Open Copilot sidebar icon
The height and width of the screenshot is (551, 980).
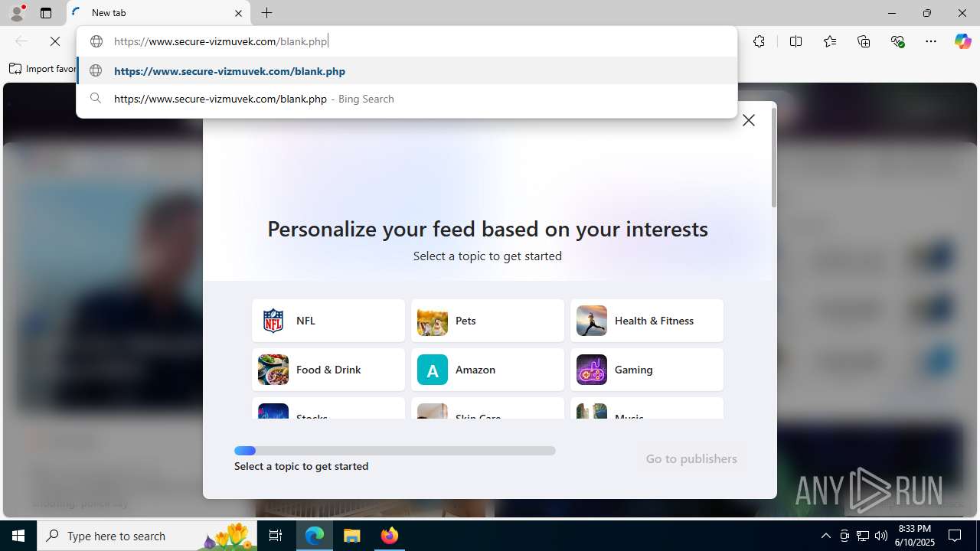click(x=962, y=41)
